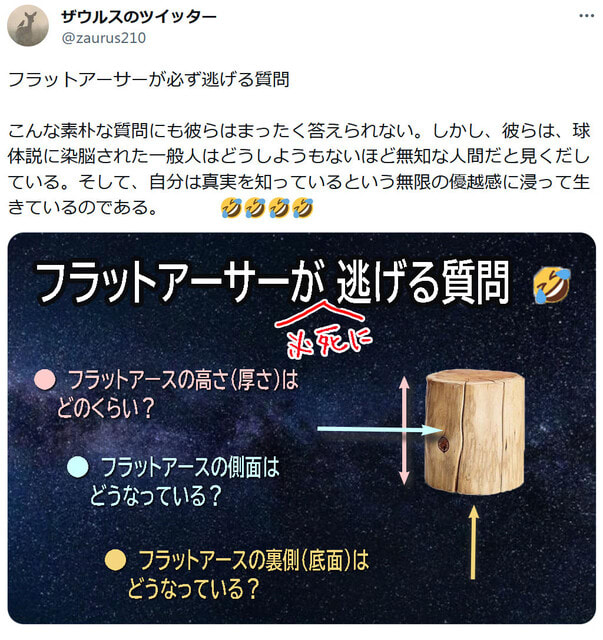Screen dimensions: 603x640
Task: Click the yellow circle bullet
Action: [x=116, y=560]
